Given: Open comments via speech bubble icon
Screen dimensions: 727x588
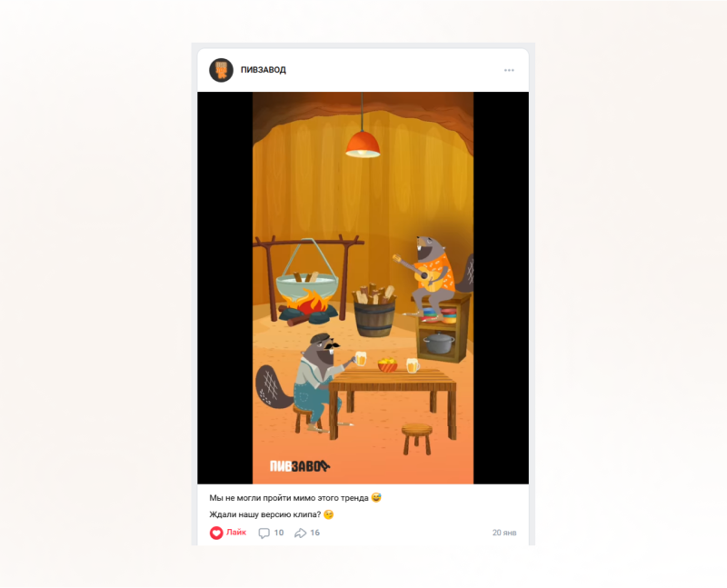Looking at the screenshot, I should coord(264,533).
